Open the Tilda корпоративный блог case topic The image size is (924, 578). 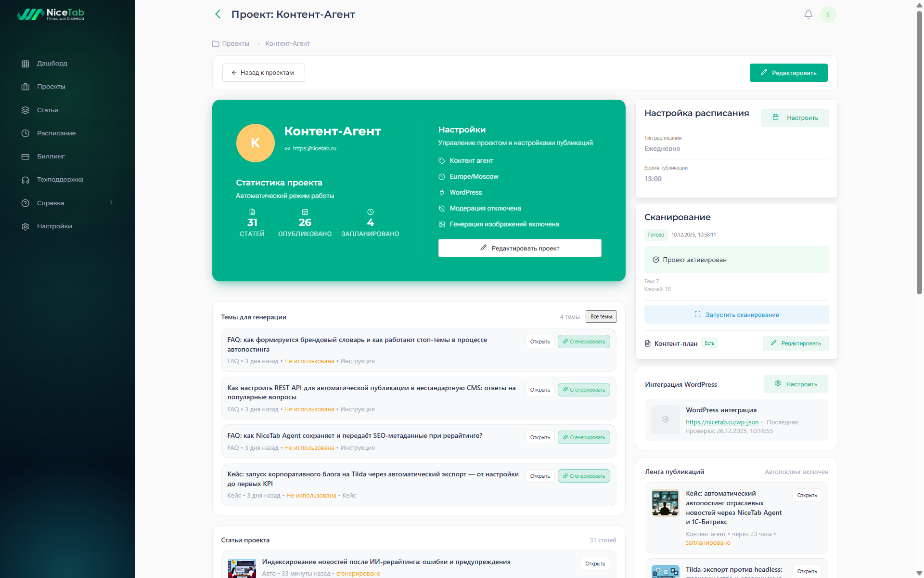point(540,476)
